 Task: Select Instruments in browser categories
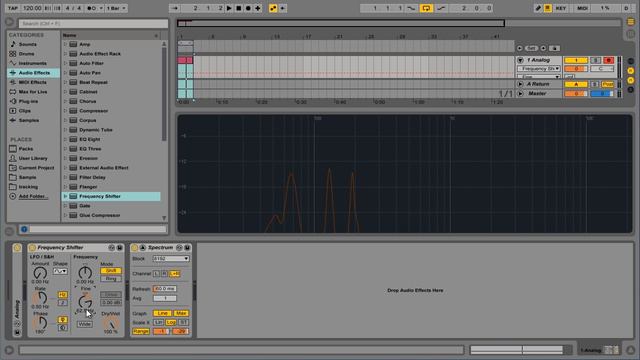pos(32,63)
